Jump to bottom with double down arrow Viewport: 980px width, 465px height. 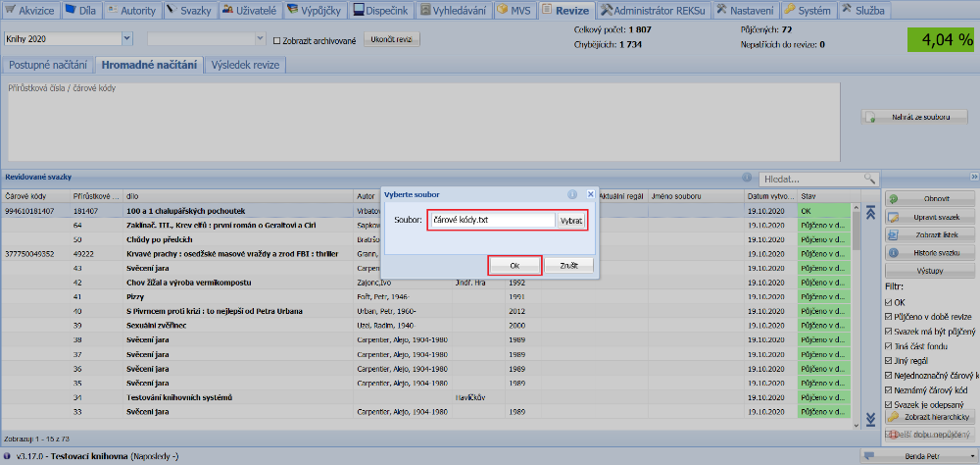869,420
